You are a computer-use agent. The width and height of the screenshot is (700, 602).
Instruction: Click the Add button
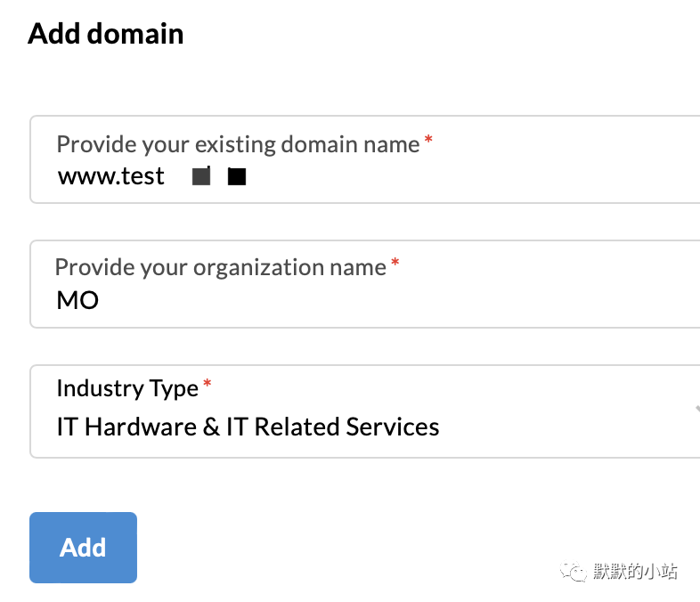(83, 548)
